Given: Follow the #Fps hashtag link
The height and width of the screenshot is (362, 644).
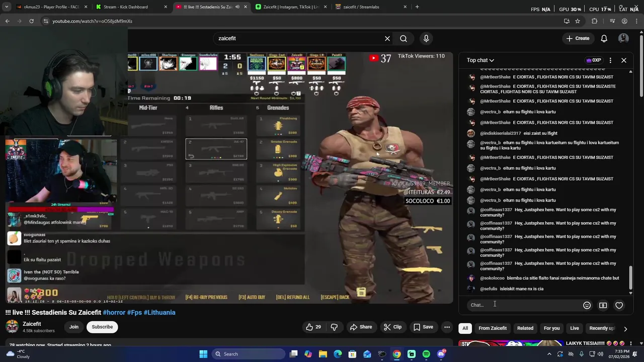Looking at the screenshot, I should (x=134, y=312).
